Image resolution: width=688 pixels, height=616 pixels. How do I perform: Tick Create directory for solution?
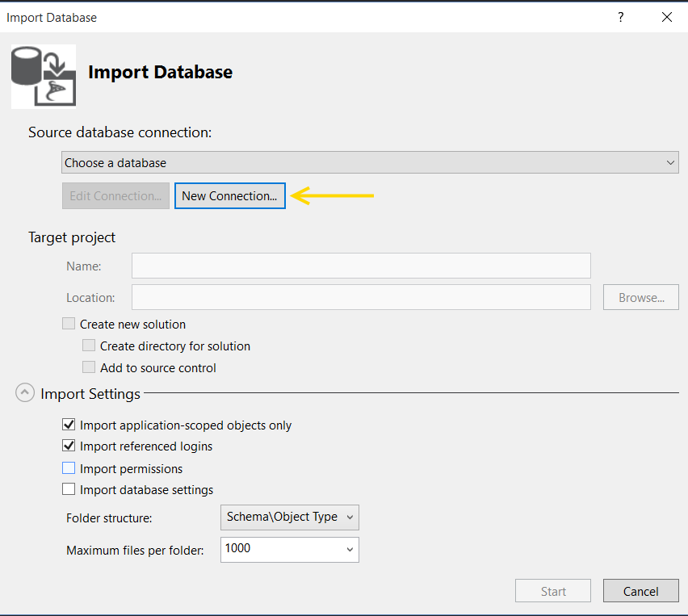[89, 346]
